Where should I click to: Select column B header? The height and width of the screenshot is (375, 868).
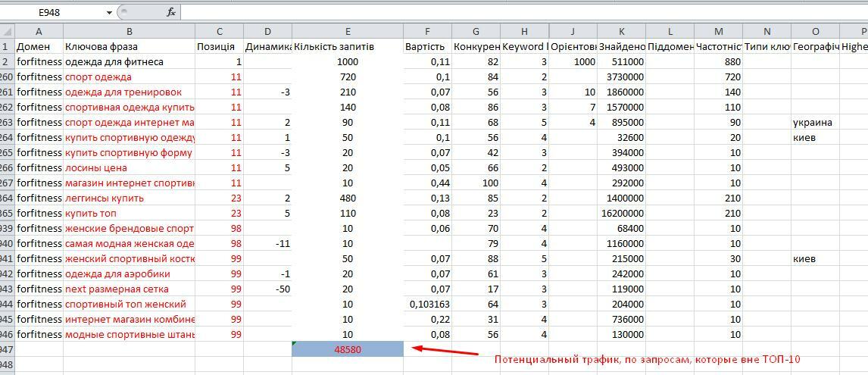129,32
